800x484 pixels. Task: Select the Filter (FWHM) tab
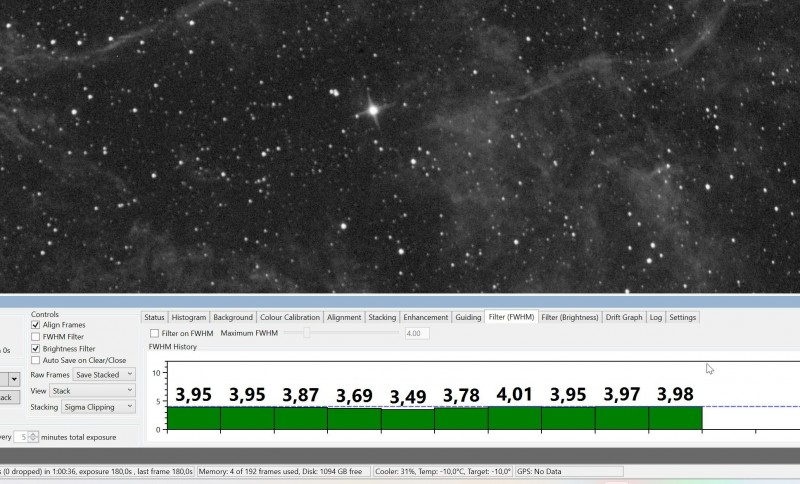tap(511, 317)
